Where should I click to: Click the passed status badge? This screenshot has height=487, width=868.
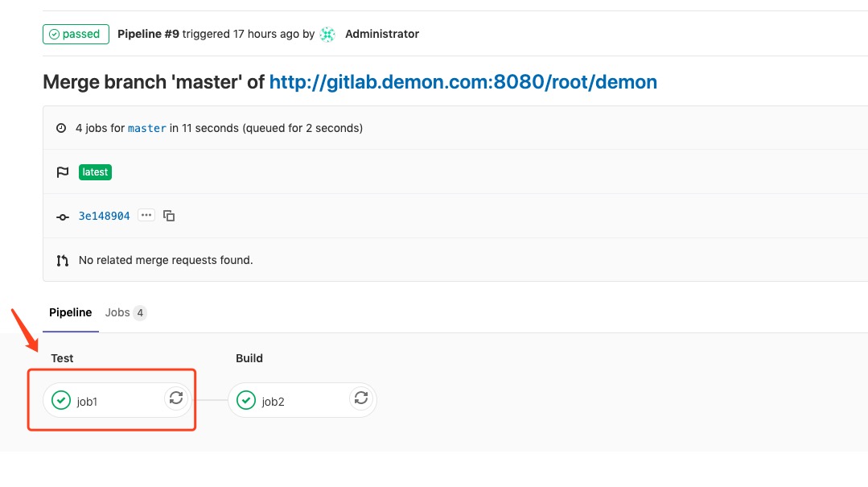coord(76,34)
